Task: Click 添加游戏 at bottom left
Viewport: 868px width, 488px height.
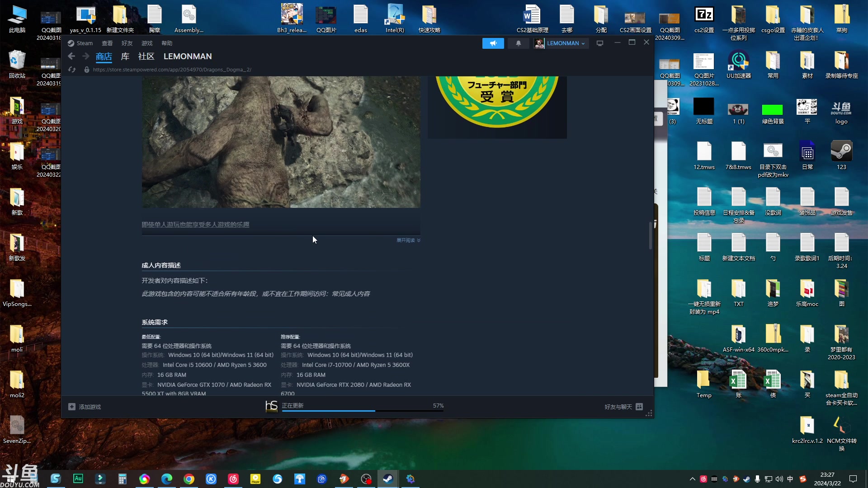Action: click(85, 407)
